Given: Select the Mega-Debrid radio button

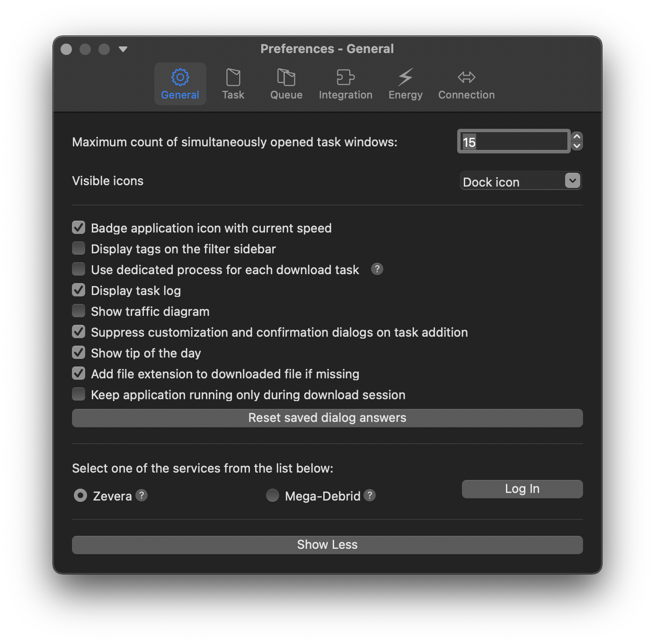Looking at the screenshot, I should [273, 495].
